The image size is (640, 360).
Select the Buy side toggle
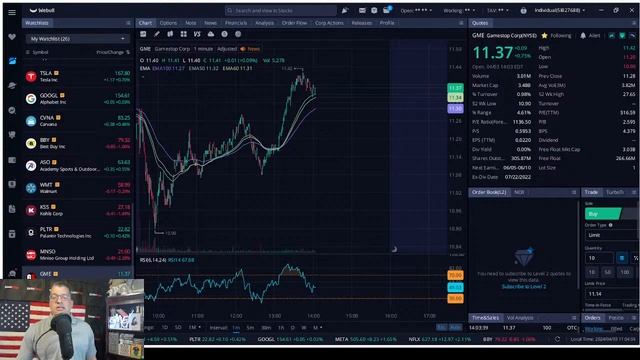point(603,214)
